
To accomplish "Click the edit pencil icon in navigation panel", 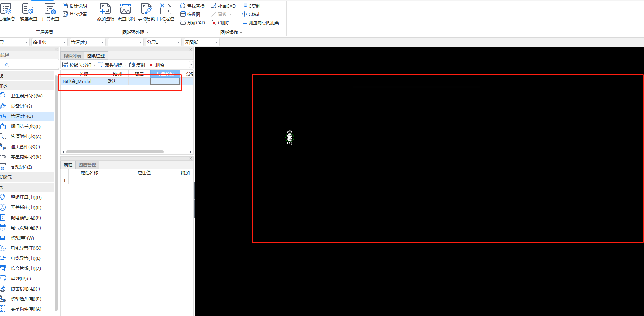I will [x=6, y=65].
